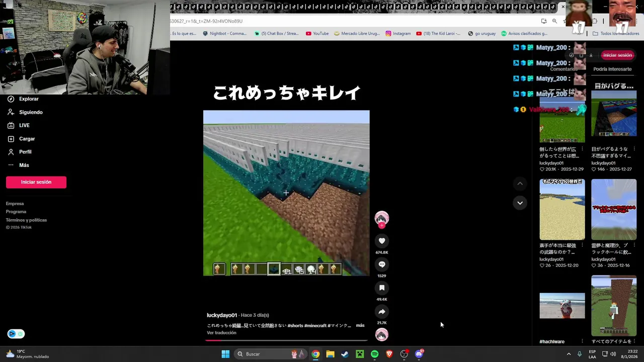Open the Programa footer link
Image resolution: width=644 pixels, height=362 pixels.
pos(16,212)
